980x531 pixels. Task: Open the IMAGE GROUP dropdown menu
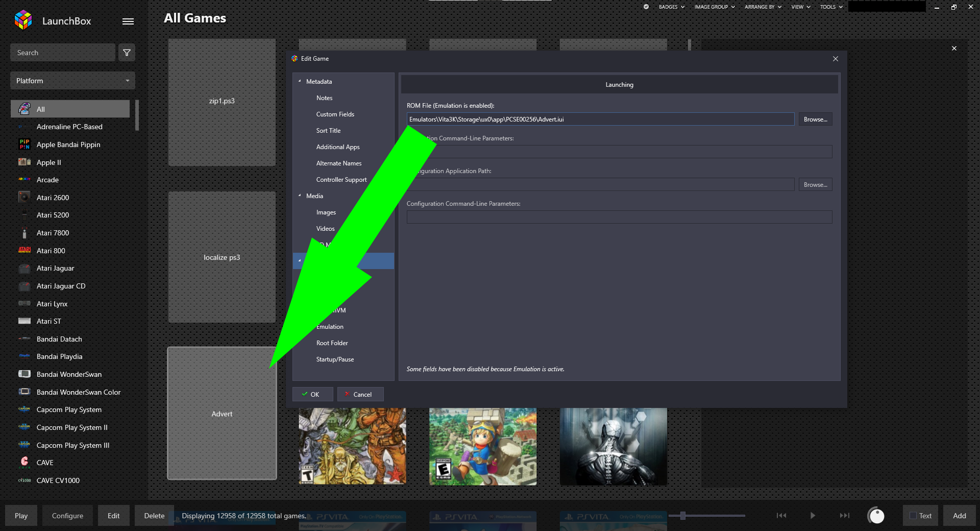715,7
